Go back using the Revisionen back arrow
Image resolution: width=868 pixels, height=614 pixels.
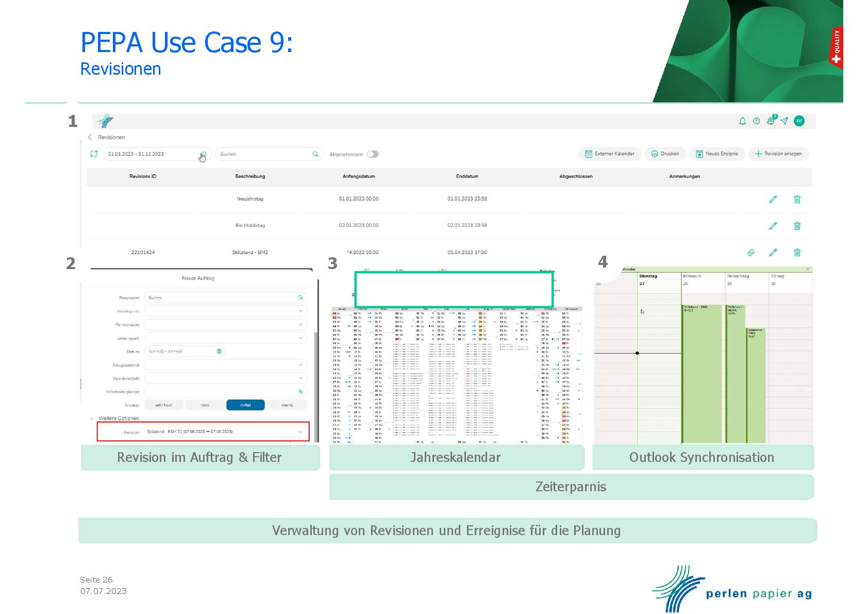(x=90, y=137)
